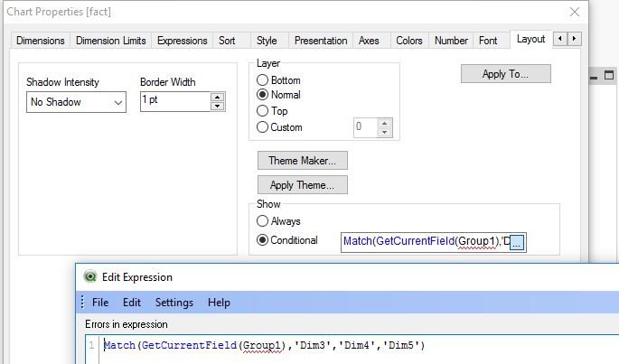Switch to the Colors tab
This screenshot has height=364, width=619.
[409, 41]
